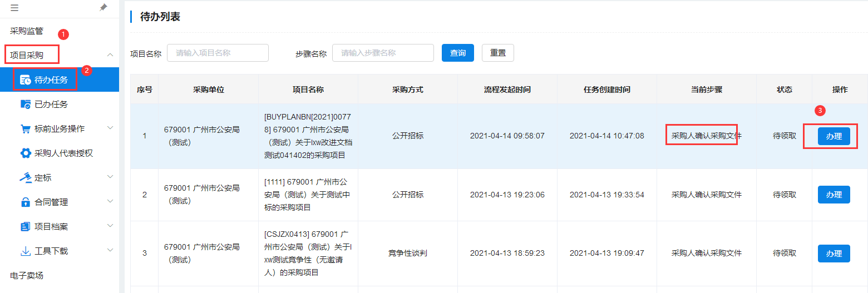Click the 工具下载 download icon
The image size is (868, 293).
click(26, 251)
